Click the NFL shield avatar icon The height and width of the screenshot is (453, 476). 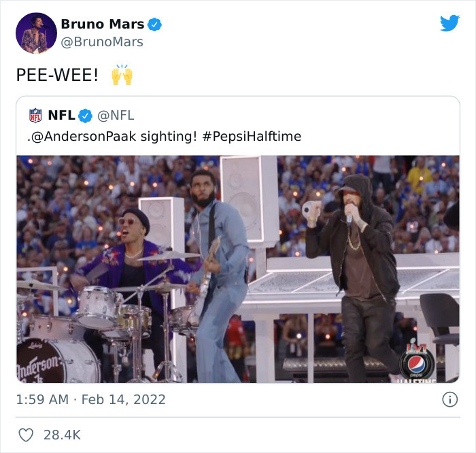pyautogui.click(x=35, y=115)
